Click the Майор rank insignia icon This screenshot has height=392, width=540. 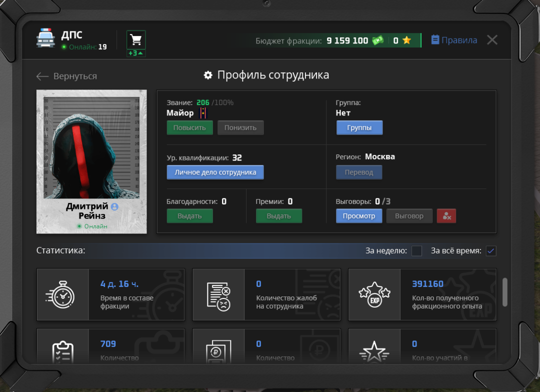coord(203,112)
